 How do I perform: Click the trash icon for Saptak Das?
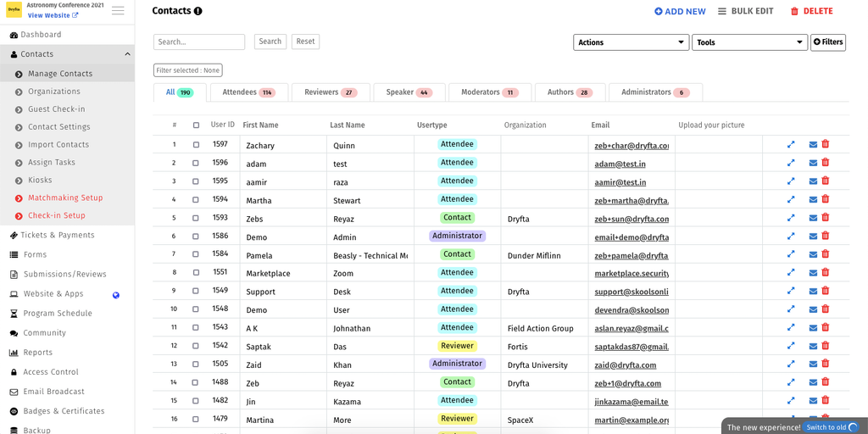click(826, 346)
